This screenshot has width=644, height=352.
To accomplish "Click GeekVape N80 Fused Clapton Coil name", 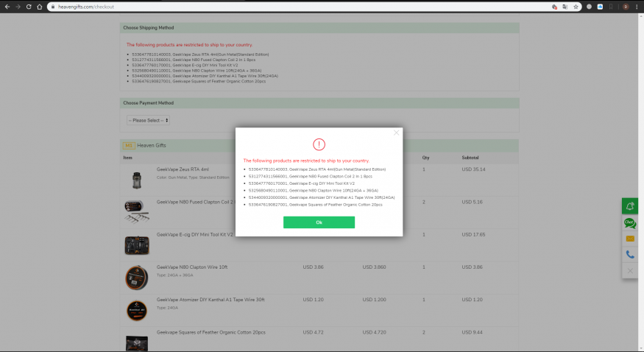I will (195, 202).
